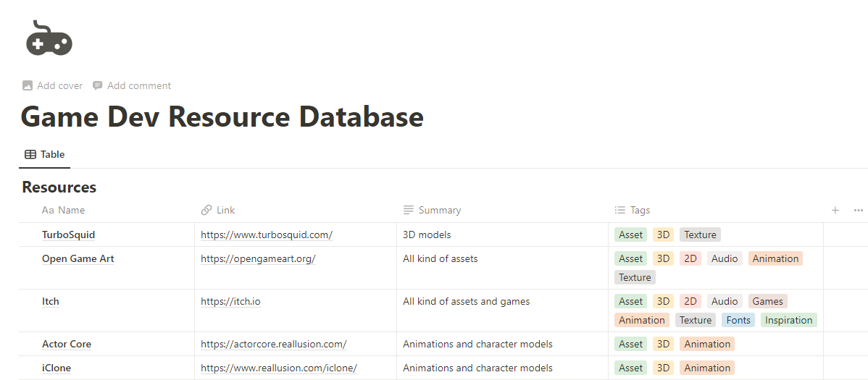Click the Add cover button
The height and width of the screenshot is (380, 868).
[x=53, y=85]
